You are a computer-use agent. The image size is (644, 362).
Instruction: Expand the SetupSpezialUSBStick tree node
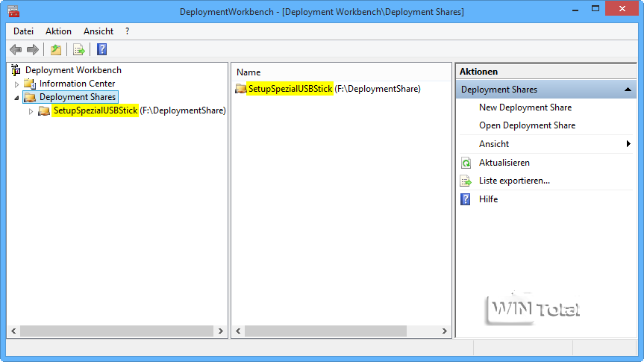pyautogui.click(x=31, y=111)
